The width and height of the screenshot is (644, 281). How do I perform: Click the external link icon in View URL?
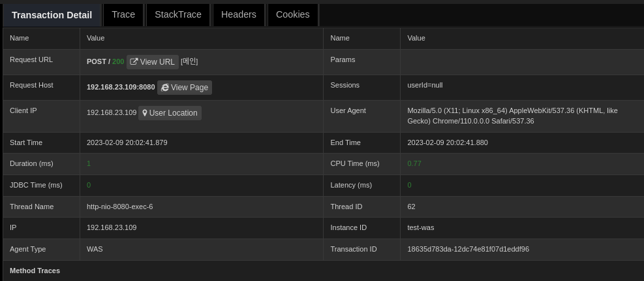click(134, 62)
